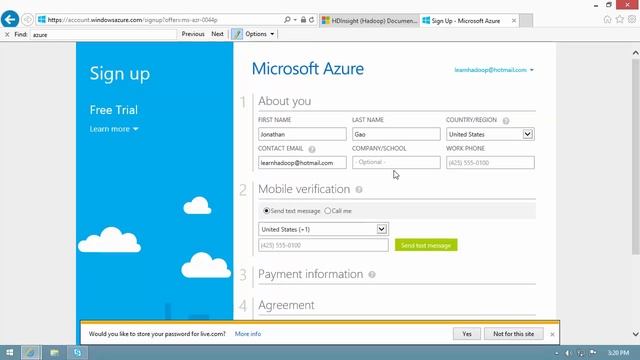Close the Find bar with the X
Image resolution: width=640 pixels, height=360 pixels.
7,34
